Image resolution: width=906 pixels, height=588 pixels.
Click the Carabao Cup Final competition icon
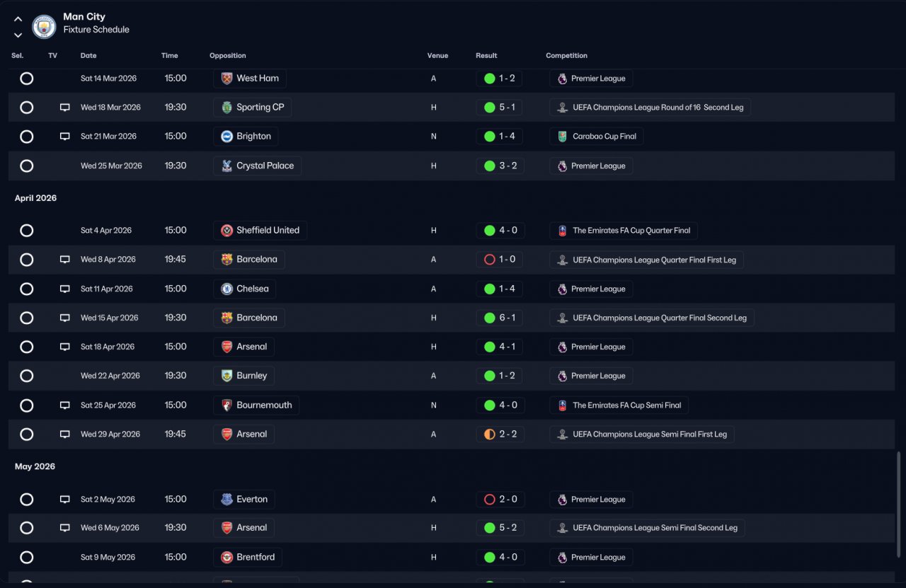click(562, 137)
